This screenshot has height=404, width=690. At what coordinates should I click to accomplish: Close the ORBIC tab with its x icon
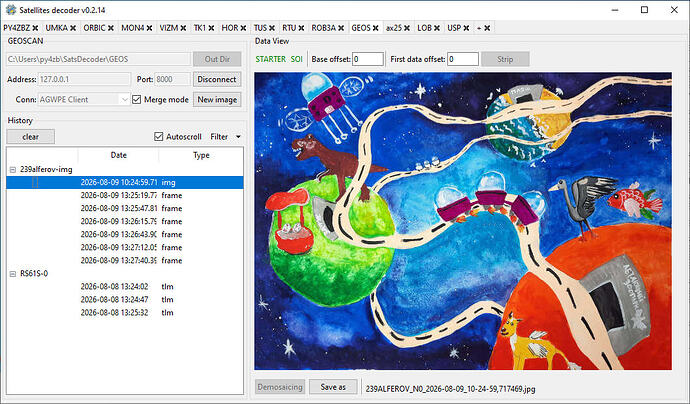pyautogui.click(x=111, y=28)
